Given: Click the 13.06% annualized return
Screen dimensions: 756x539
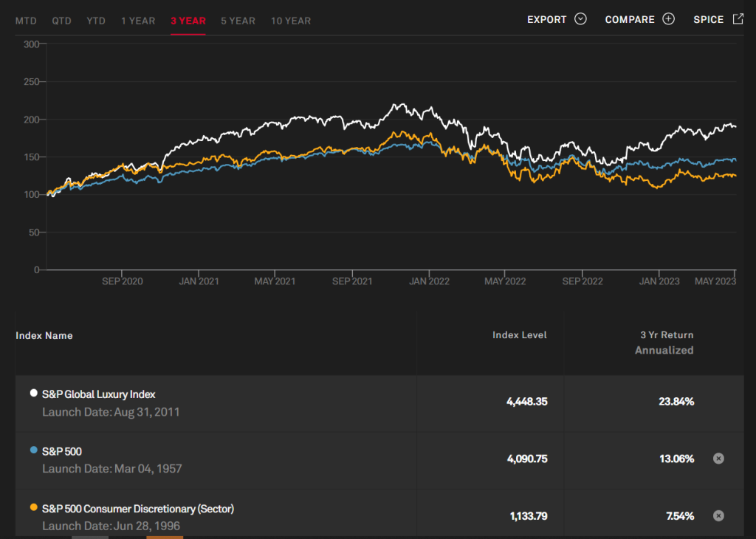Looking at the screenshot, I should pos(677,459).
